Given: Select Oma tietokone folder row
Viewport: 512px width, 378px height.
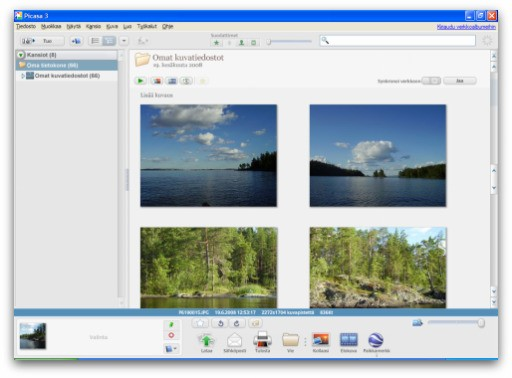Looking at the screenshot, I should 67,65.
